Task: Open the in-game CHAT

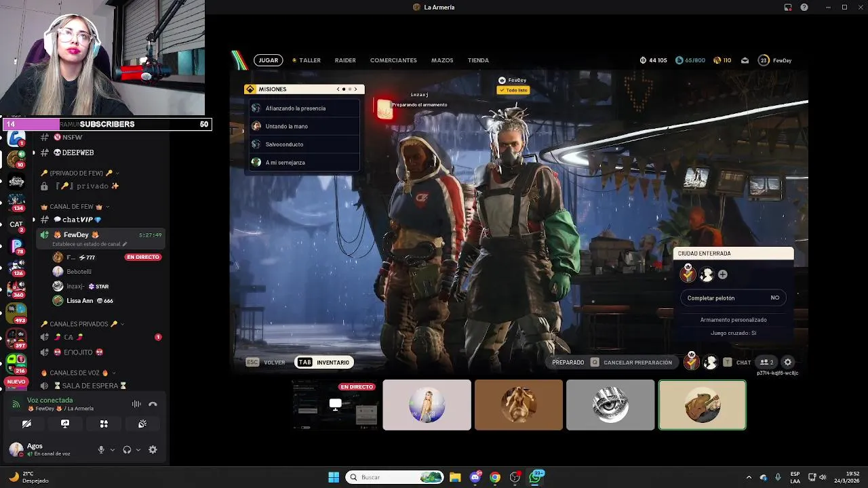Action: click(737, 363)
